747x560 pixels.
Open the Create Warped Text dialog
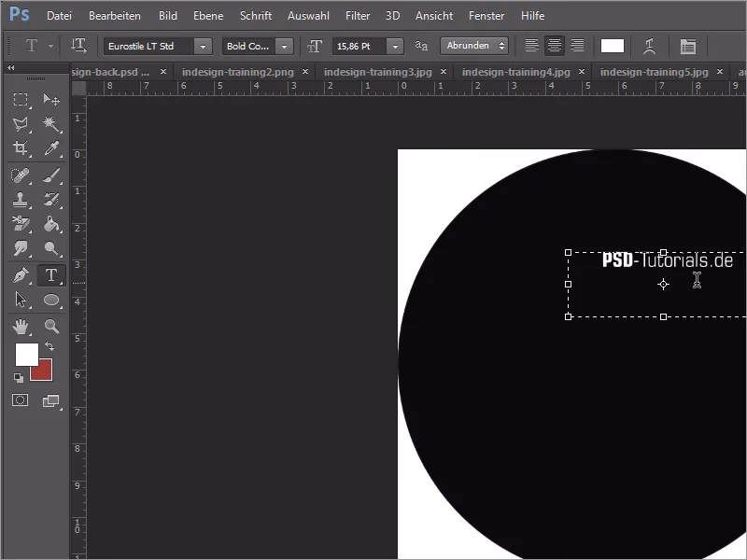click(x=649, y=45)
